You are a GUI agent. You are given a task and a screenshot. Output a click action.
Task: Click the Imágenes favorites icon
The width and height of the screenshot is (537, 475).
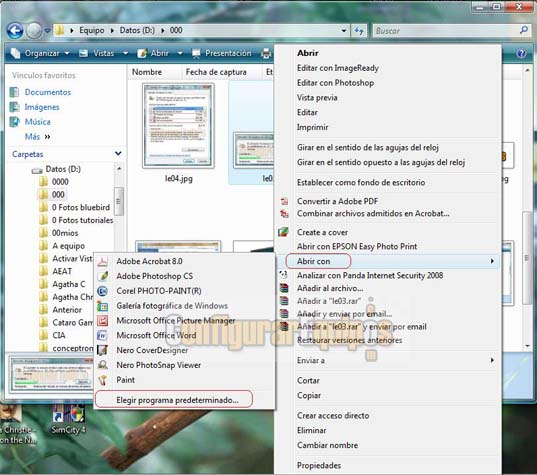coord(14,107)
